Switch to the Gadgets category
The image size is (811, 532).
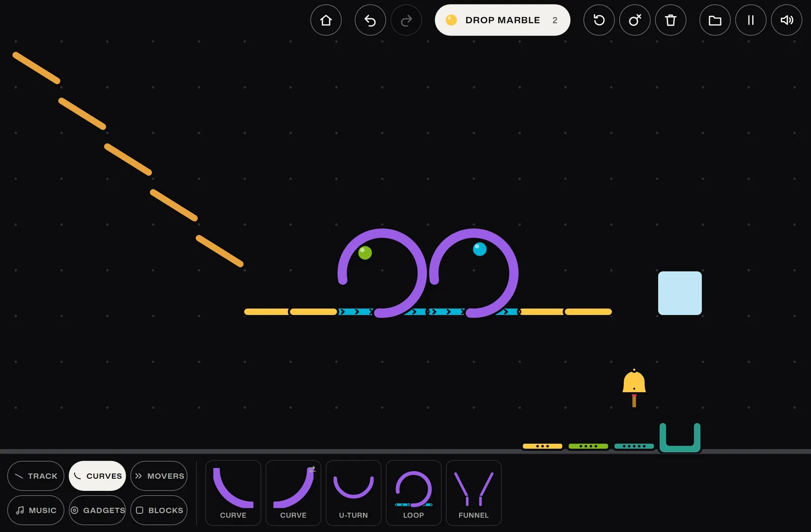(97, 510)
